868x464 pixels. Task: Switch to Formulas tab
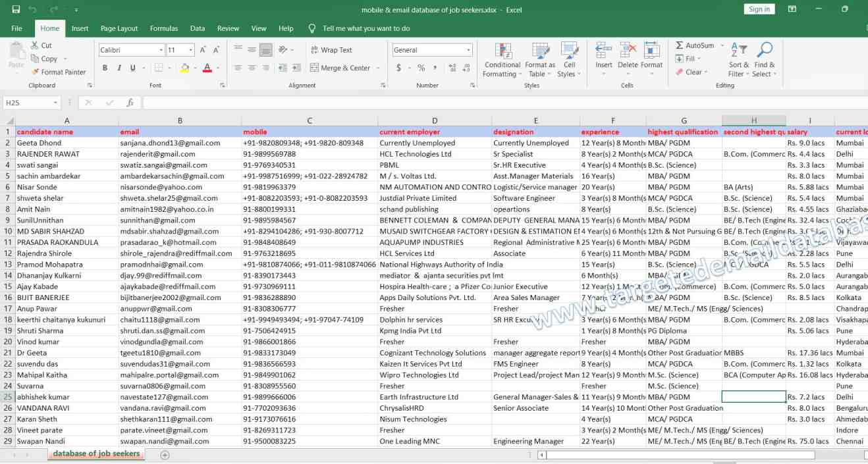click(164, 28)
